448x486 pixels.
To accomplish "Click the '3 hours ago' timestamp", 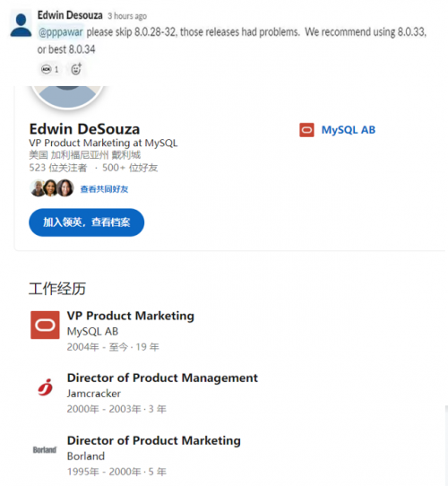I will pos(127,16).
